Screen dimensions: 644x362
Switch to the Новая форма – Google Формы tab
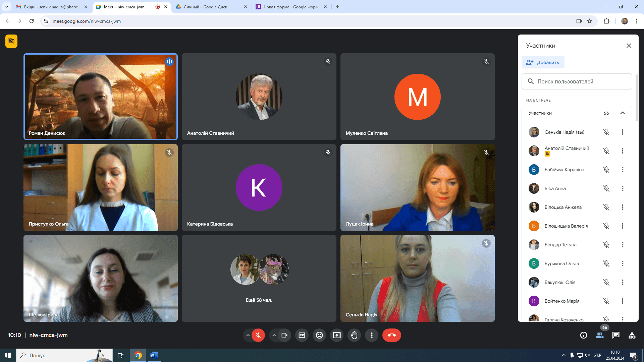[291, 7]
